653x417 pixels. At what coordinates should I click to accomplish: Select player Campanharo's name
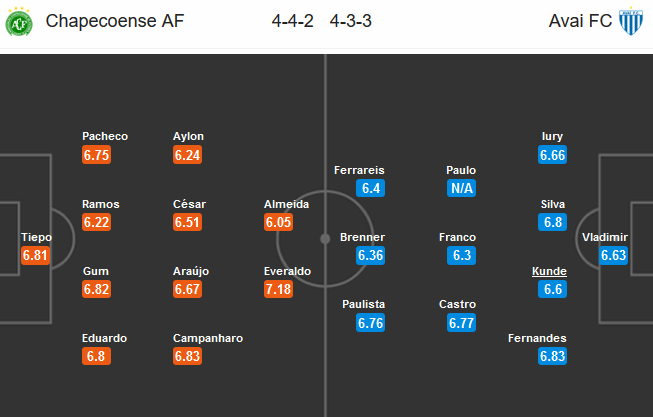[208, 338]
